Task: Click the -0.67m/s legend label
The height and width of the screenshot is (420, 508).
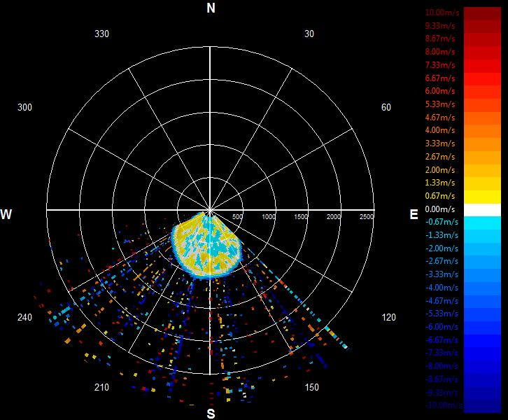Action: (x=442, y=222)
